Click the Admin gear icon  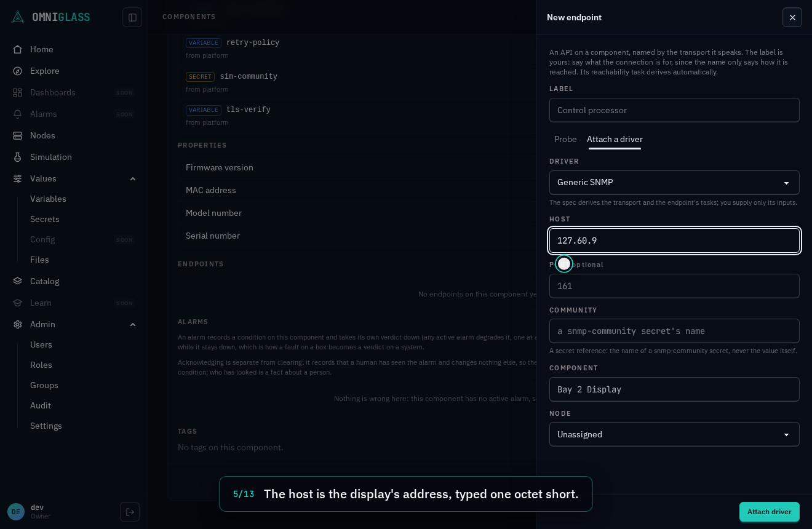coord(18,324)
